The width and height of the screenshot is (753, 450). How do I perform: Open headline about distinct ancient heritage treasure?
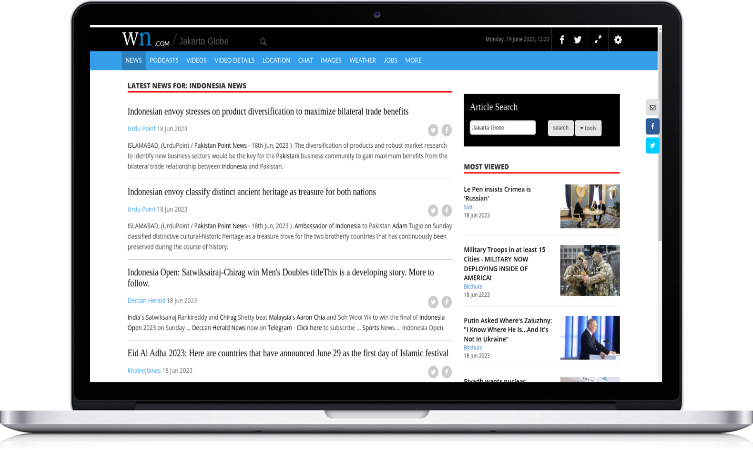pyautogui.click(x=252, y=192)
